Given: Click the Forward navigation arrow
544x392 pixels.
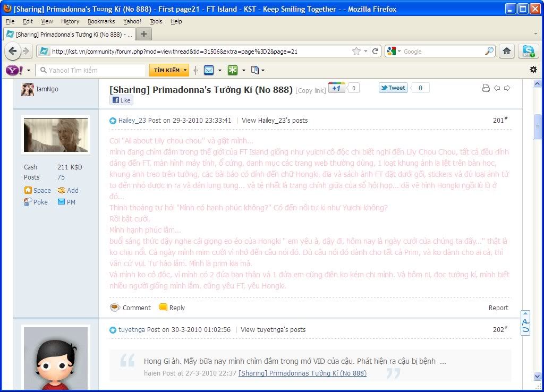Looking at the screenshot, I should click(x=27, y=52).
